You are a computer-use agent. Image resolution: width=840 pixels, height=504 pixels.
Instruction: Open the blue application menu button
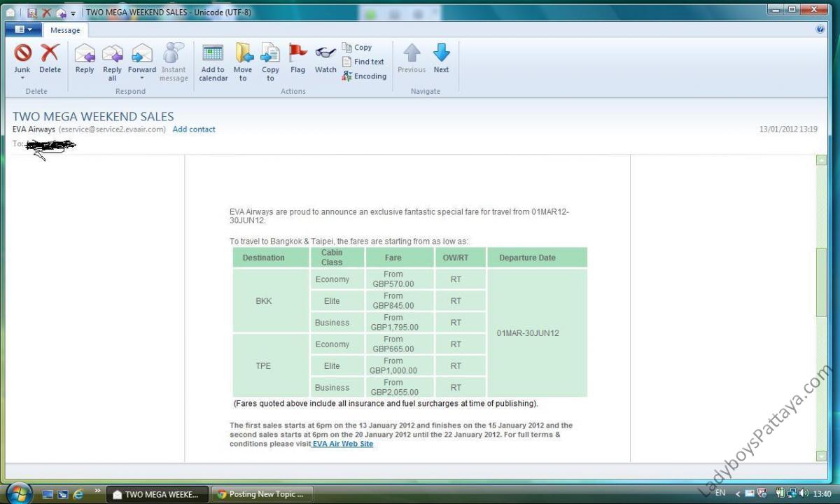[x=23, y=29]
